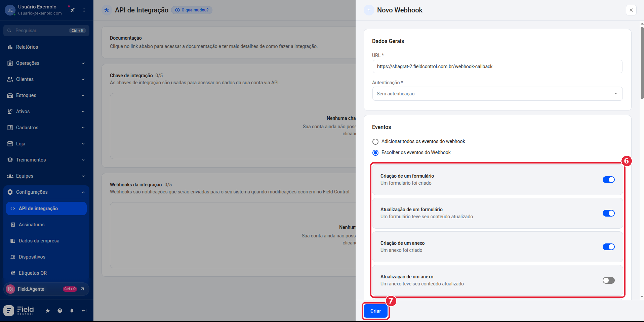Open the Dispositivos menu item
This screenshot has width=644, height=322.
[46, 257]
